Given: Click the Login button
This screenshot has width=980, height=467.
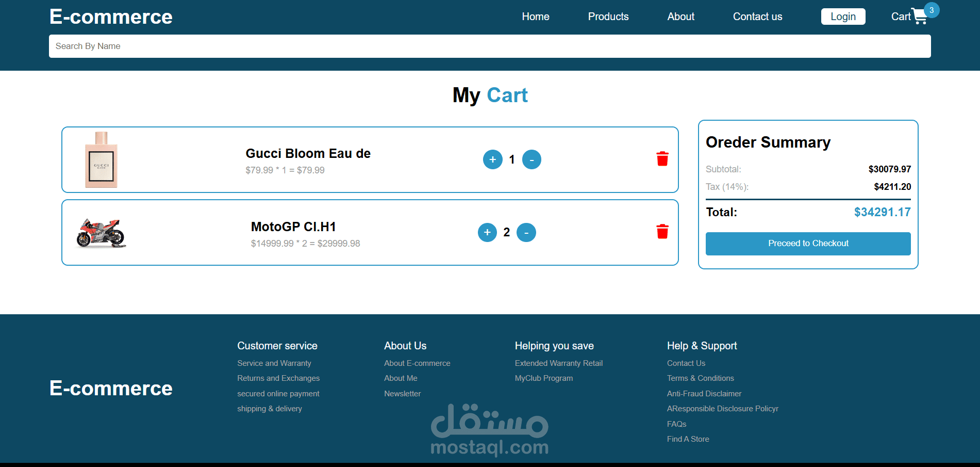Looking at the screenshot, I should 843,17.
